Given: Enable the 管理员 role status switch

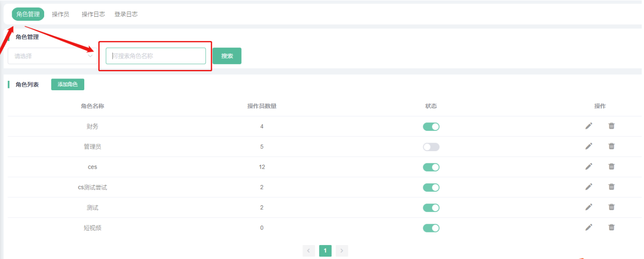Looking at the screenshot, I should click(x=431, y=147).
